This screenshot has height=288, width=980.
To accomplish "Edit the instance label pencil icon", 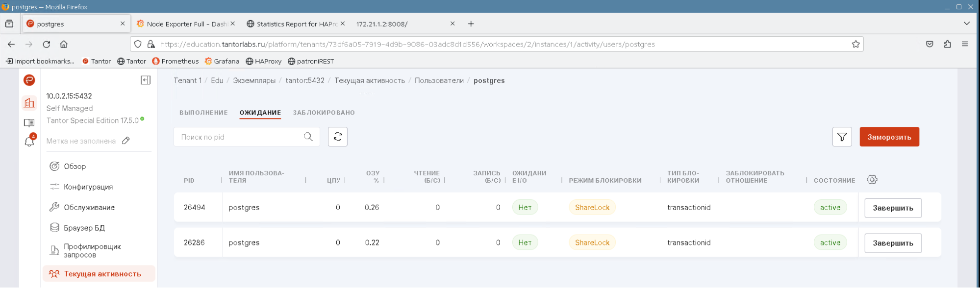I will (x=126, y=141).
